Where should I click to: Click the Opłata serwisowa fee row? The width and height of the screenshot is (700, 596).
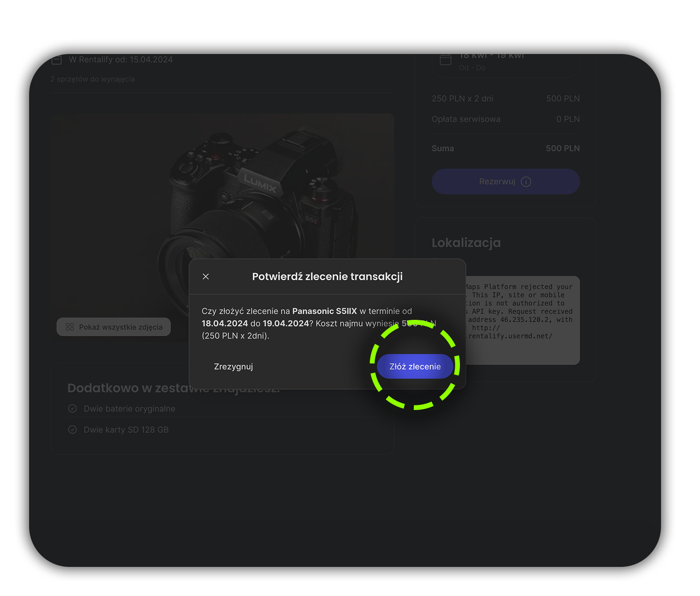click(x=506, y=119)
